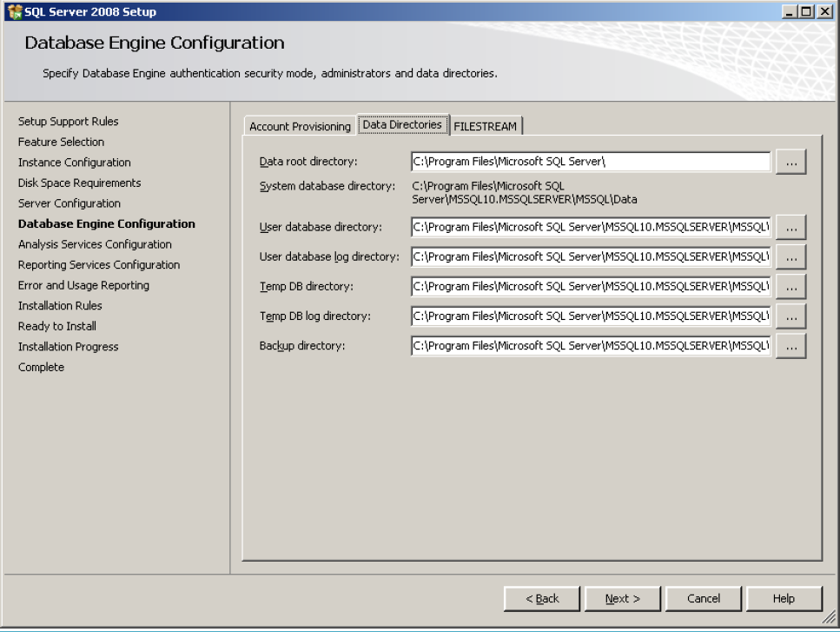Browse for a new Data root directory
Viewport: 840px width, 632px height.
791,161
